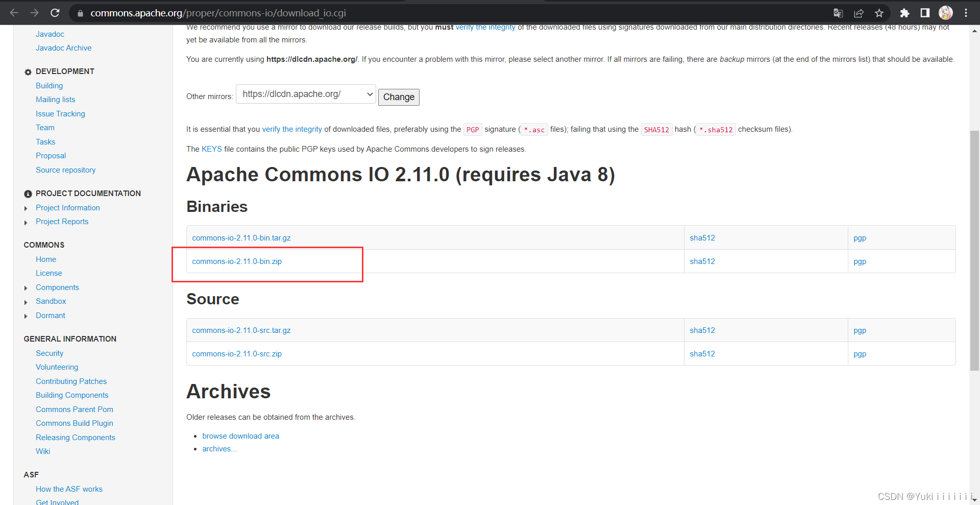
Task: Download commons-io-2.11.0-src.tar.gz
Action: tap(241, 330)
